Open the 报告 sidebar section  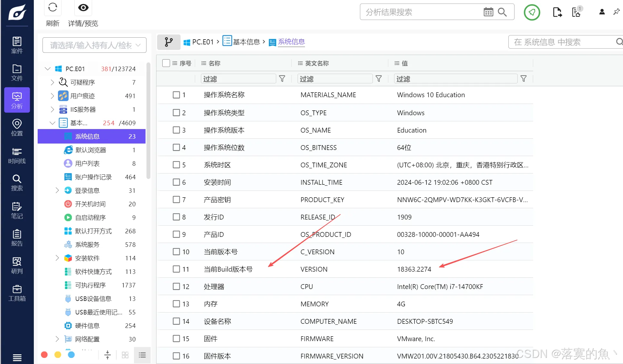pos(17,238)
